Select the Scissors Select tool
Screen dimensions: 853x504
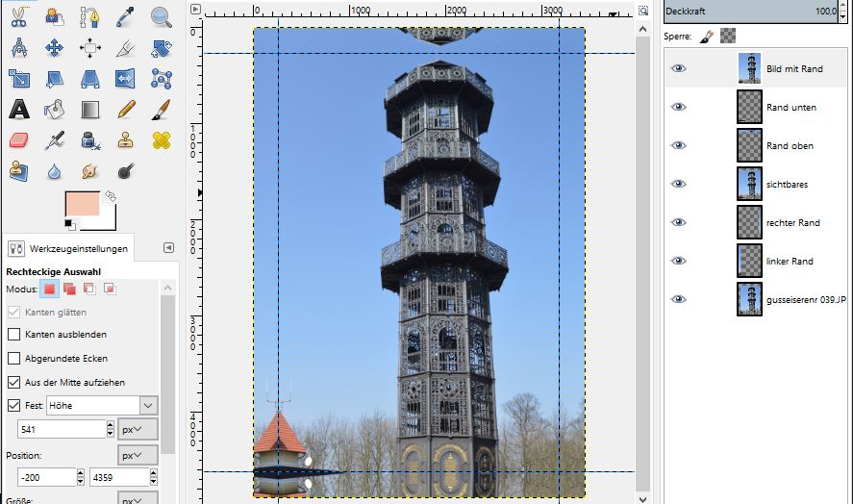18,16
